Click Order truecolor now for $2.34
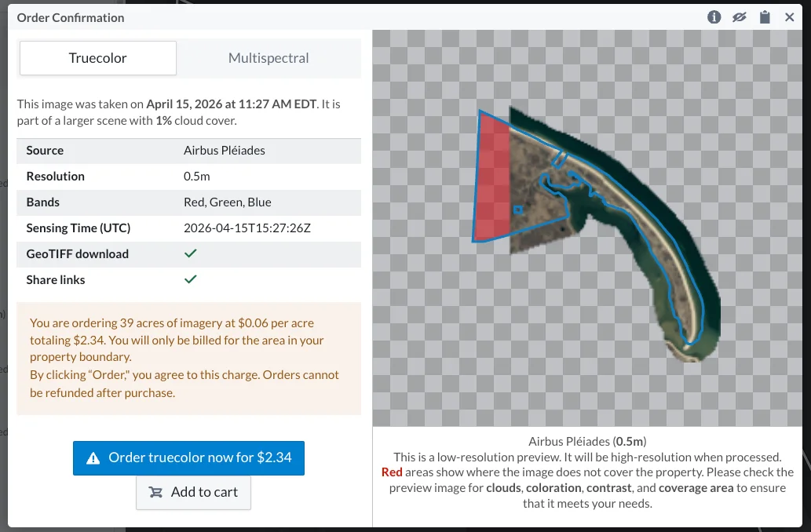811x532 pixels. tap(188, 457)
